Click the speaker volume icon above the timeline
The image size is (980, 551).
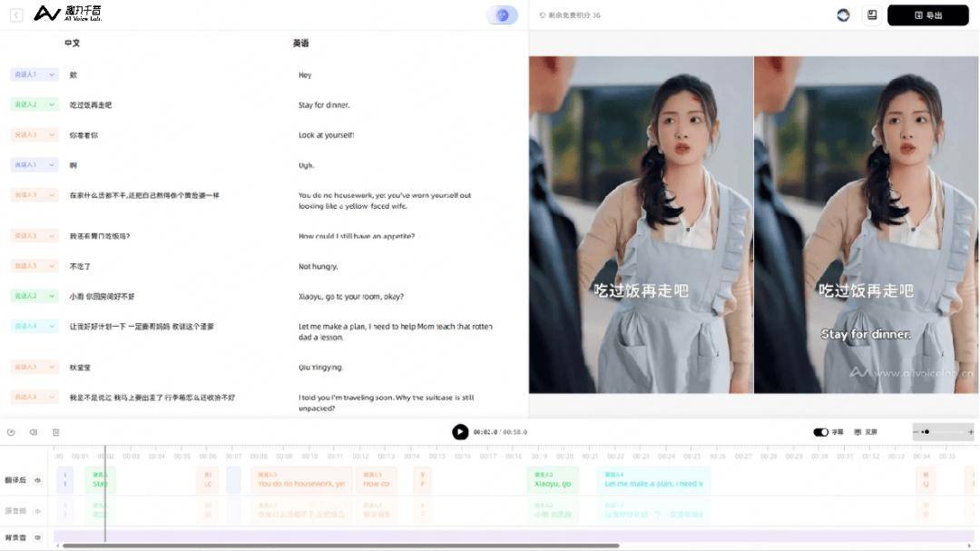34,432
